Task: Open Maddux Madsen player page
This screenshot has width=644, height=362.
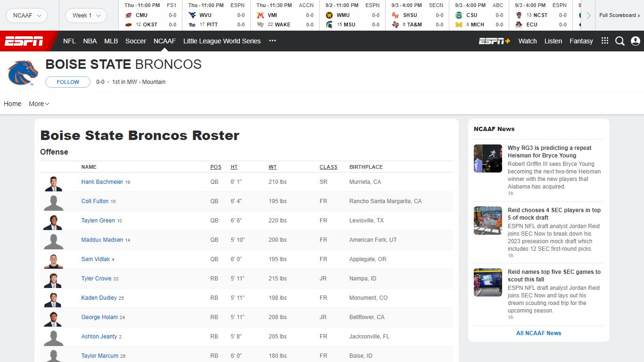Action: (102, 240)
